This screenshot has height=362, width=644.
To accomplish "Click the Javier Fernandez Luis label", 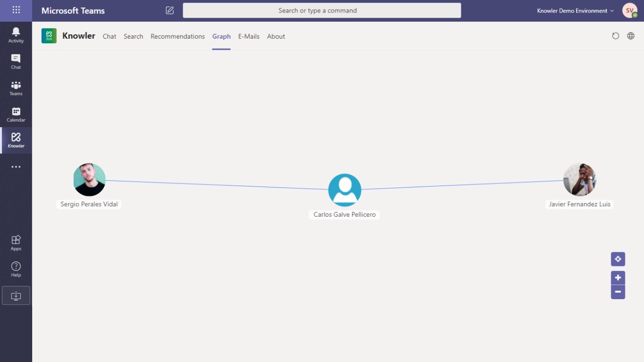I will 580,204.
